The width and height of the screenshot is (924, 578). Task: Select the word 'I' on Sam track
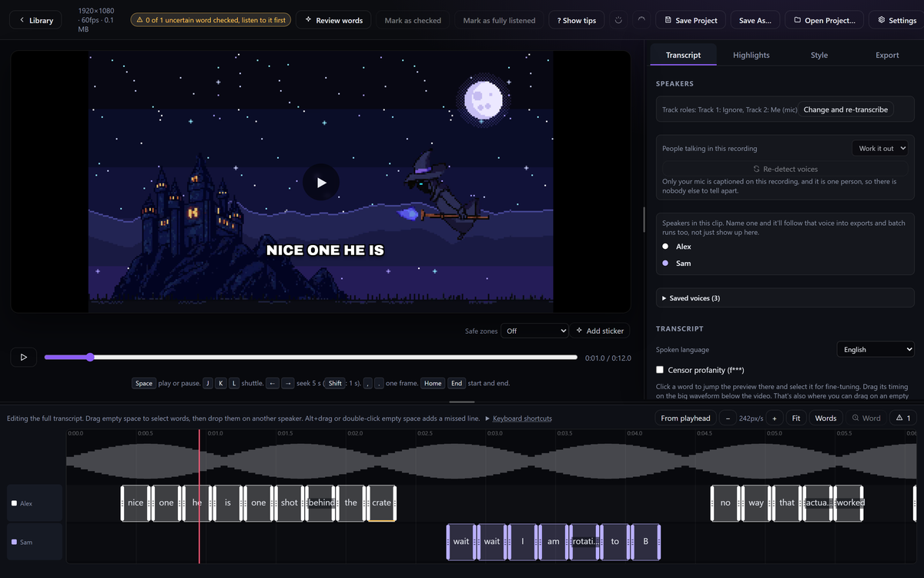[523, 543]
